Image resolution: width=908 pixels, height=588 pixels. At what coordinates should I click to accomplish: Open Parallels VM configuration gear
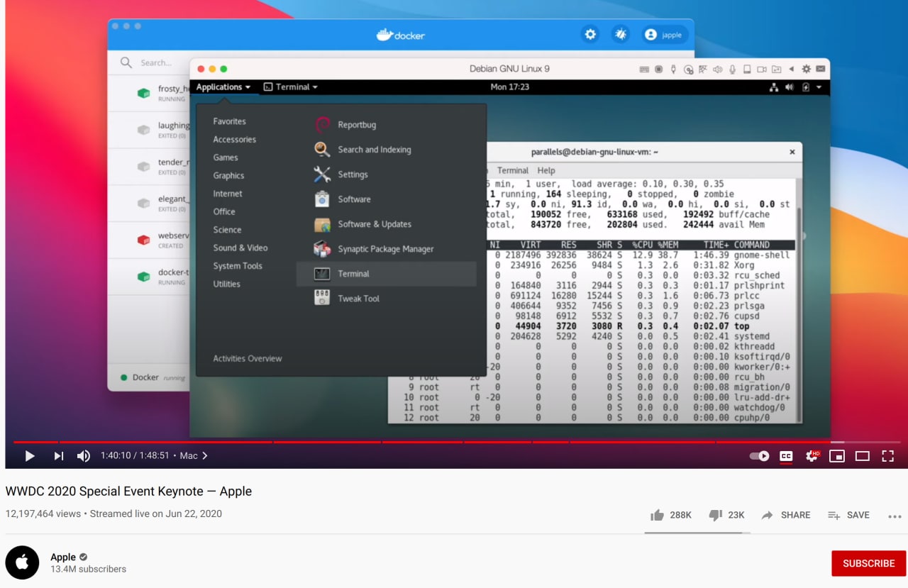[807, 70]
